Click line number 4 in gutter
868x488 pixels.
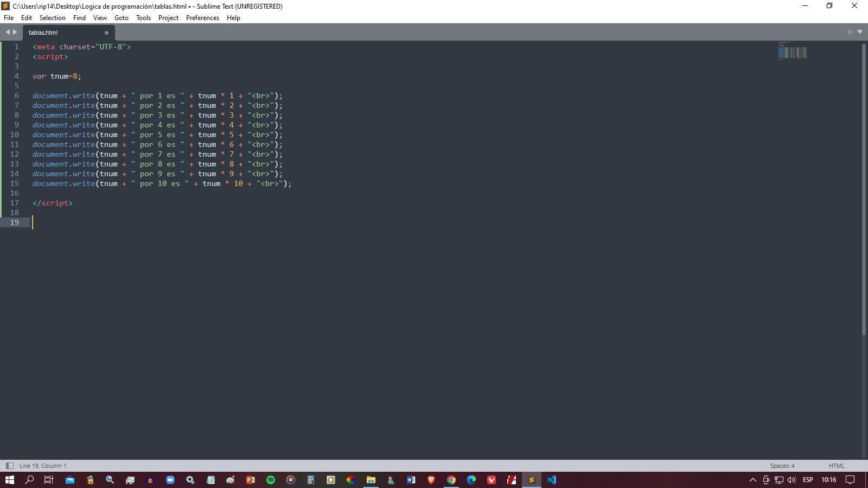tap(16, 76)
